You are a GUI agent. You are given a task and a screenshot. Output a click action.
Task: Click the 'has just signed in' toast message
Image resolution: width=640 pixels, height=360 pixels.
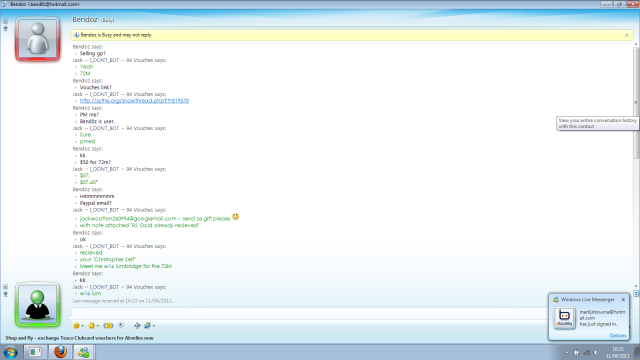coord(598,324)
